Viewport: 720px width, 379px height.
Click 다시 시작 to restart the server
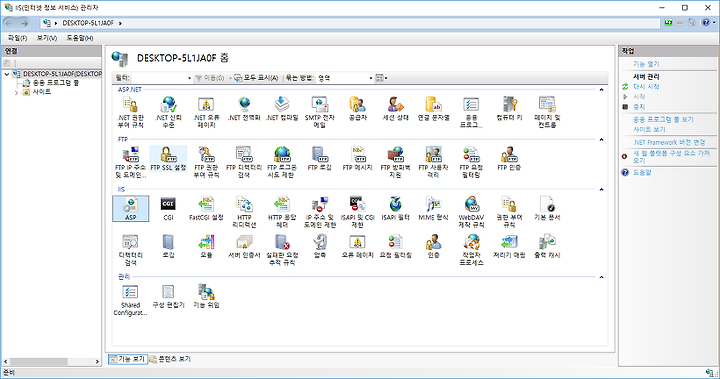tap(646, 86)
